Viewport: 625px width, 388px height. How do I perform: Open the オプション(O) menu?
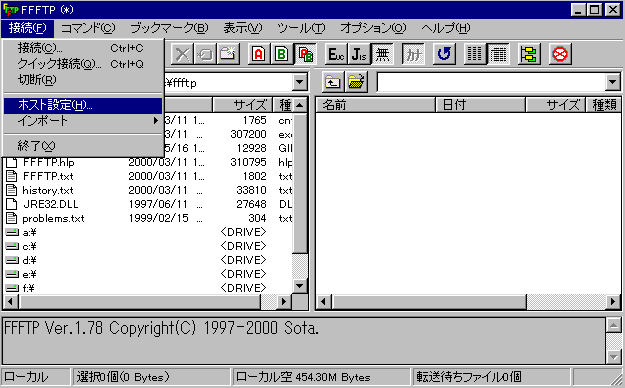pyautogui.click(x=373, y=28)
